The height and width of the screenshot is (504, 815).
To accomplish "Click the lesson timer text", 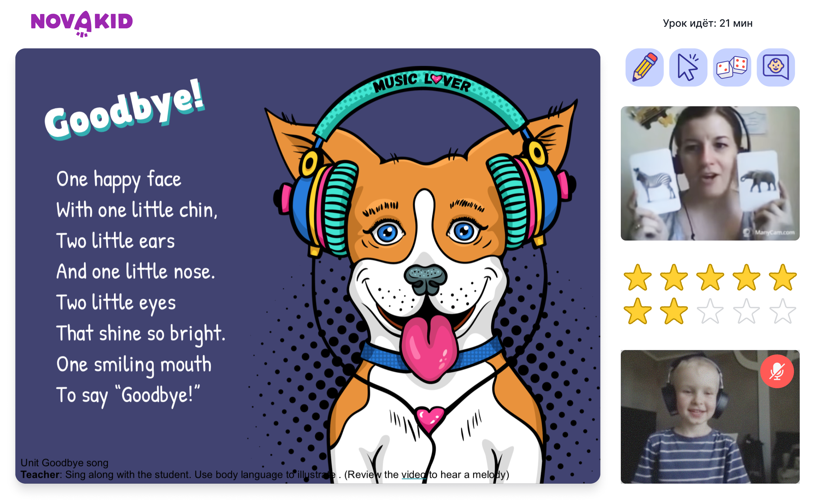I will click(707, 23).
